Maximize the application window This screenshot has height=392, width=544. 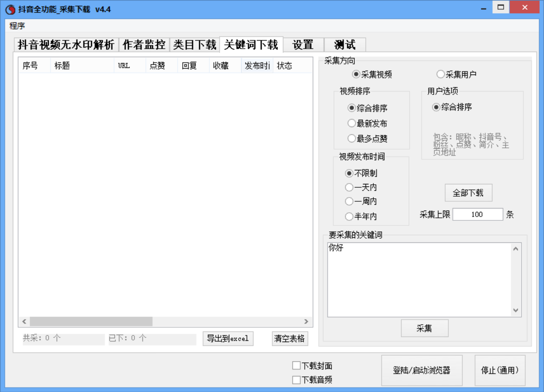click(x=501, y=7)
